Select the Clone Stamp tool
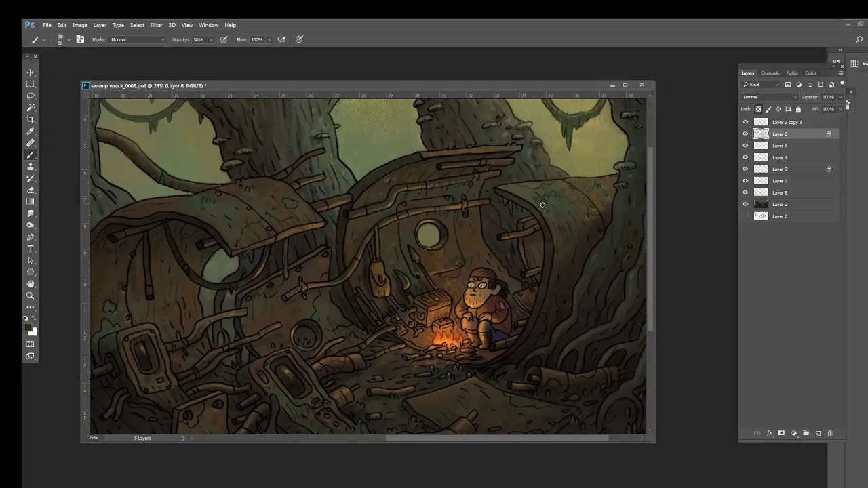 pyautogui.click(x=30, y=167)
